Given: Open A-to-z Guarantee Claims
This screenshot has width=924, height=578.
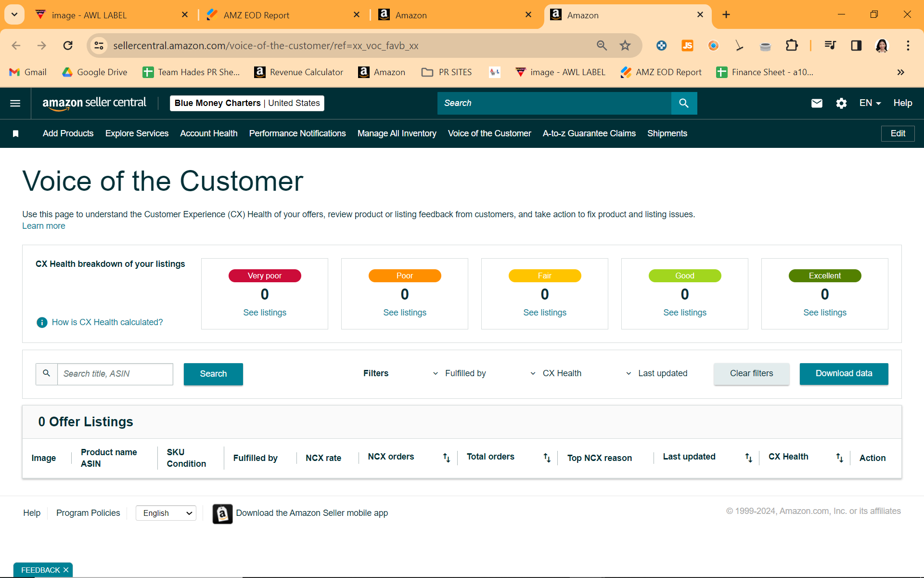Looking at the screenshot, I should pyautogui.click(x=589, y=133).
